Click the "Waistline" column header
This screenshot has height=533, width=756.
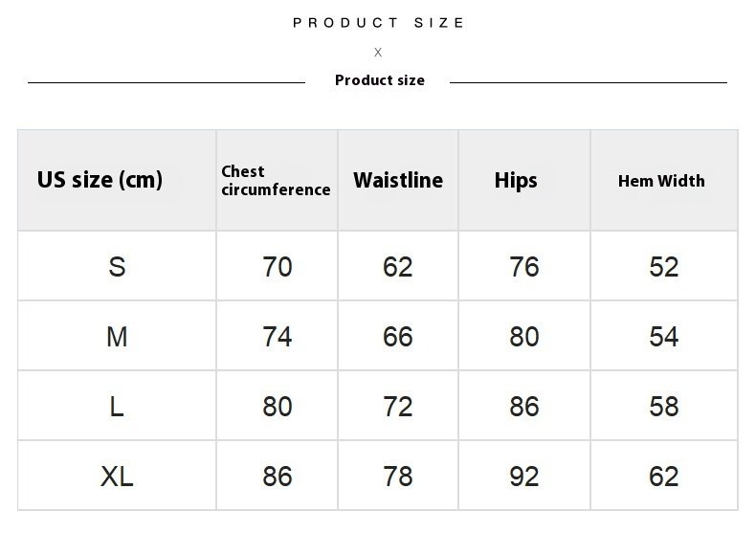[x=398, y=180]
